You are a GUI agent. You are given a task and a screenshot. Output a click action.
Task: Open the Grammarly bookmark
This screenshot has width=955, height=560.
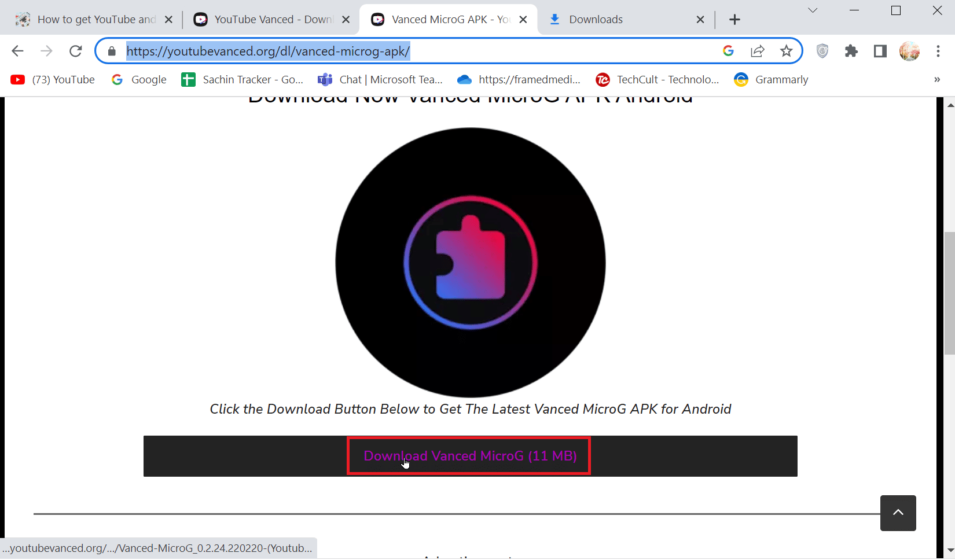[x=771, y=80]
